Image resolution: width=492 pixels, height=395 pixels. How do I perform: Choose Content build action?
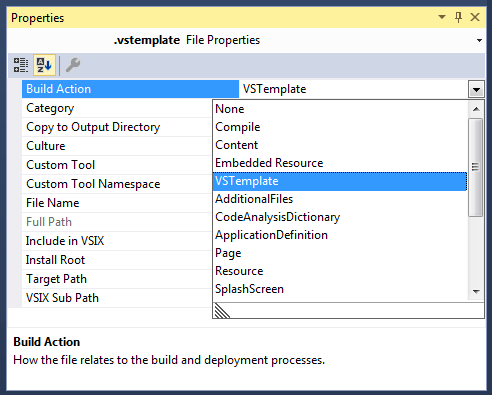pos(340,145)
